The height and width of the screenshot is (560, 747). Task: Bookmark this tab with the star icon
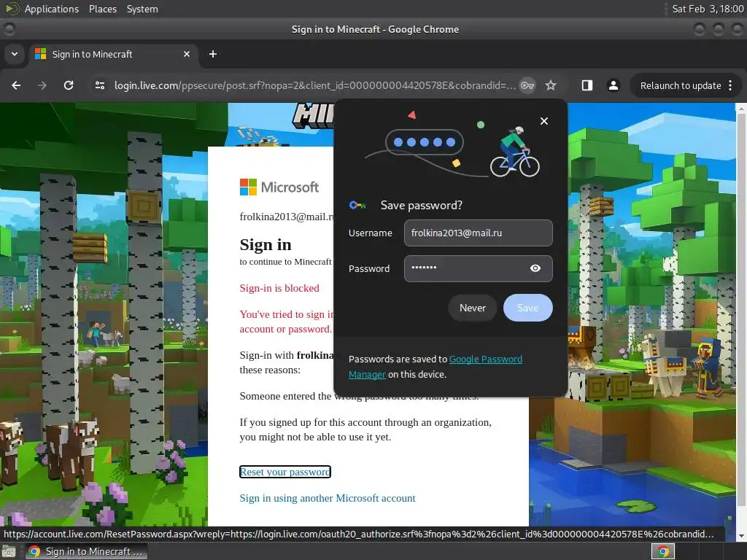[551, 85]
